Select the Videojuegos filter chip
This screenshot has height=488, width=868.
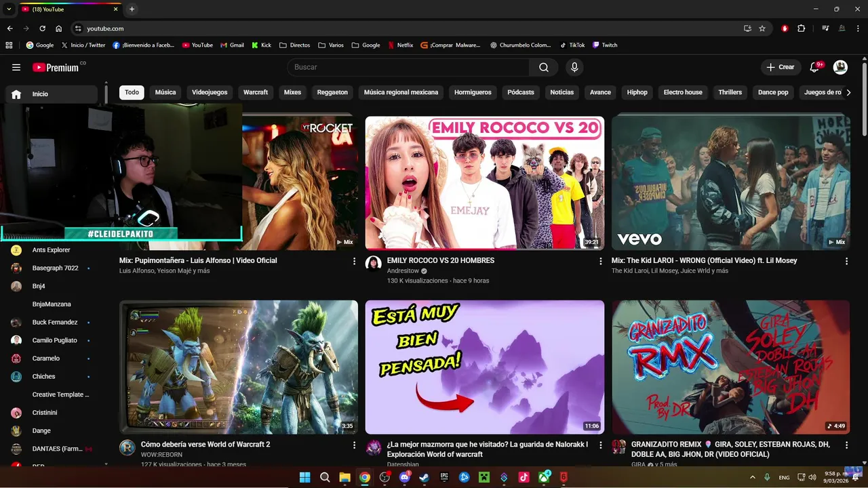coord(210,92)
